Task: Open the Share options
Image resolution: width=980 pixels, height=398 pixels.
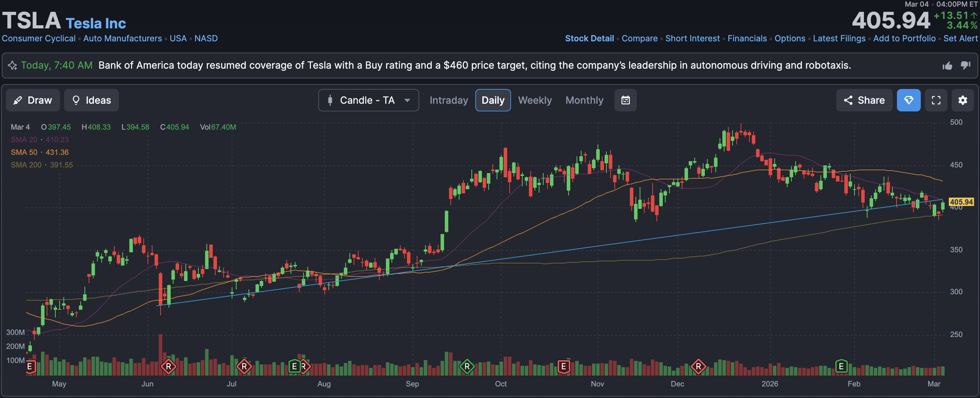Action: (x=864, y=100)
